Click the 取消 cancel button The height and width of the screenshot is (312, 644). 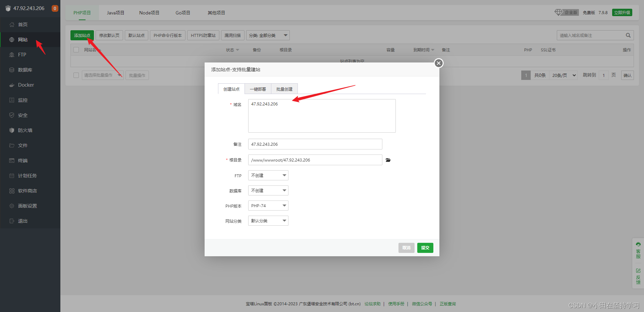[407, 248]
